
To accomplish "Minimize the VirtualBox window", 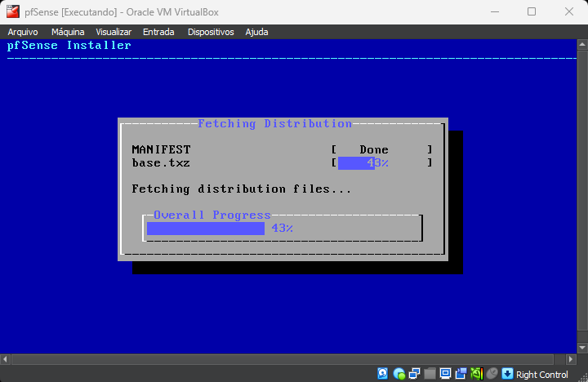I will point(495,11).
